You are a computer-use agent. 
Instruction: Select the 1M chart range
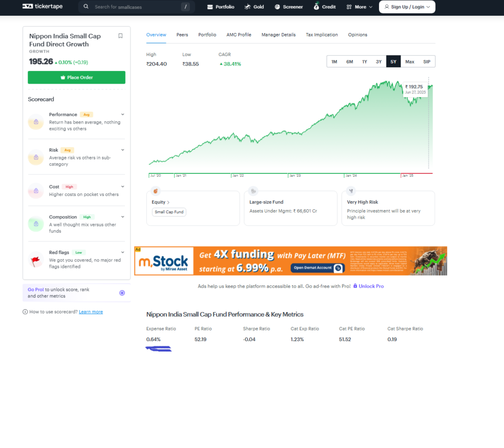[334, 62]
